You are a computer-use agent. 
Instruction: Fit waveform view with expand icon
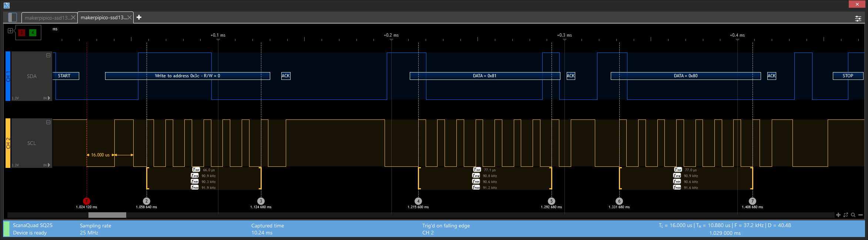[846, 215]
